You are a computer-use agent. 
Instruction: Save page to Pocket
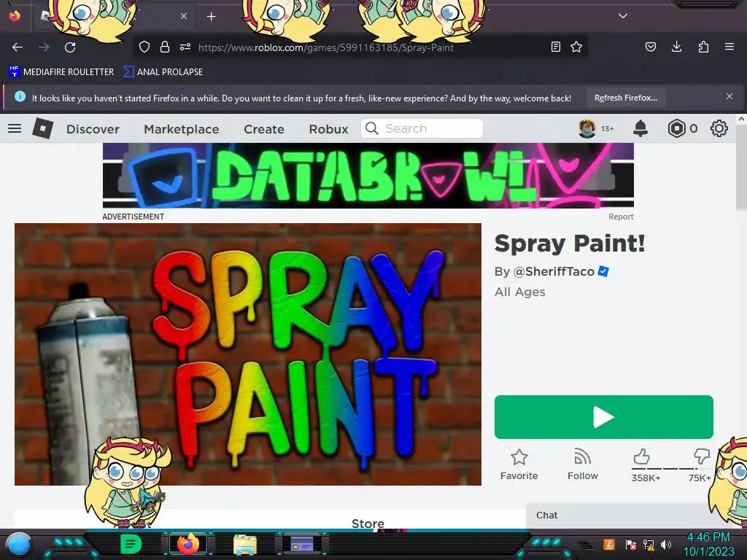[650, 47]
